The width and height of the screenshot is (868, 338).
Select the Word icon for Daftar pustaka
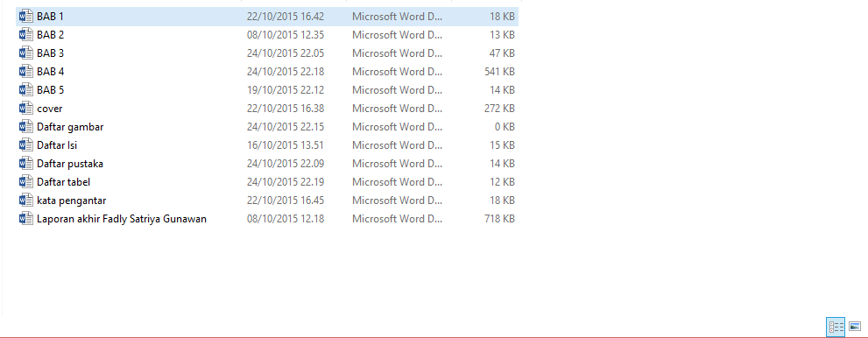[26, 163]
